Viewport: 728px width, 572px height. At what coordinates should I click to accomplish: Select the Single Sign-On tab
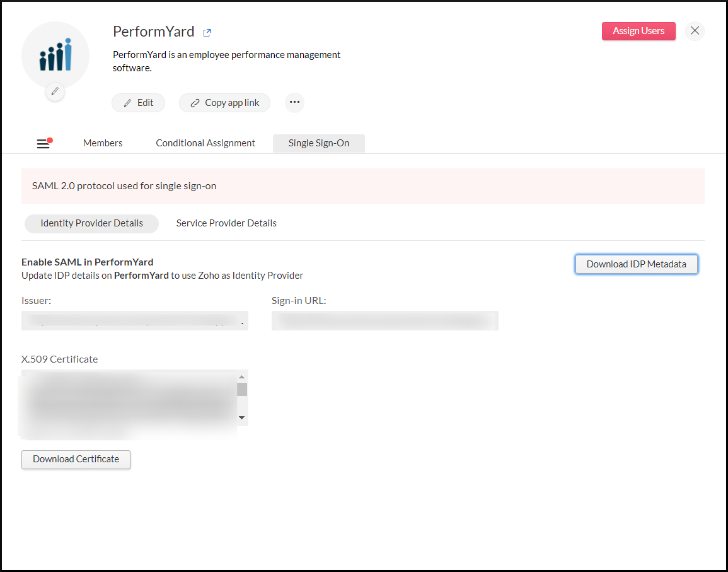coord(318,143)
